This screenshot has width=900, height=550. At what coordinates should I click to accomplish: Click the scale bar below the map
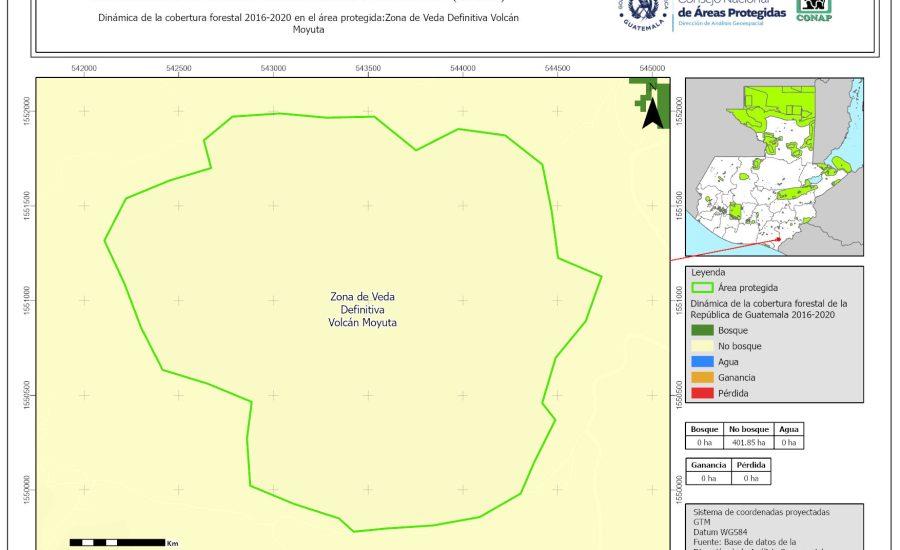[x=119, y=542]
